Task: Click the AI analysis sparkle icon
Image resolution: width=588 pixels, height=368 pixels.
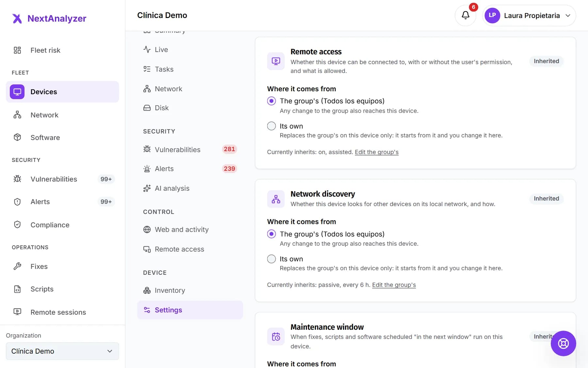Action: pyautogui.click(x=147, y=188)
